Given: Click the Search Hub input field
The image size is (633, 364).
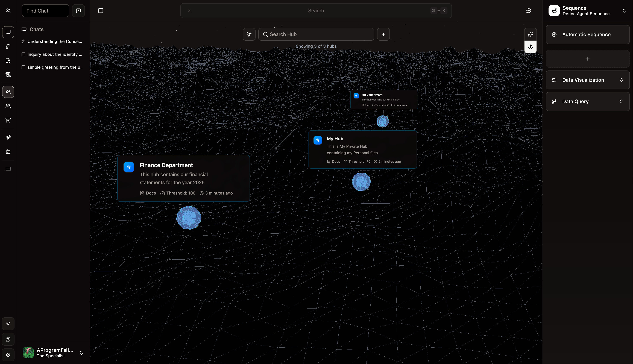Looking at the screenshot, I should pos(316,34).
